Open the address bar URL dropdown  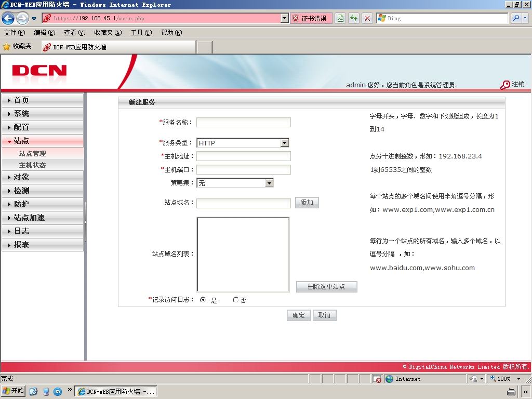coord(285,18)
